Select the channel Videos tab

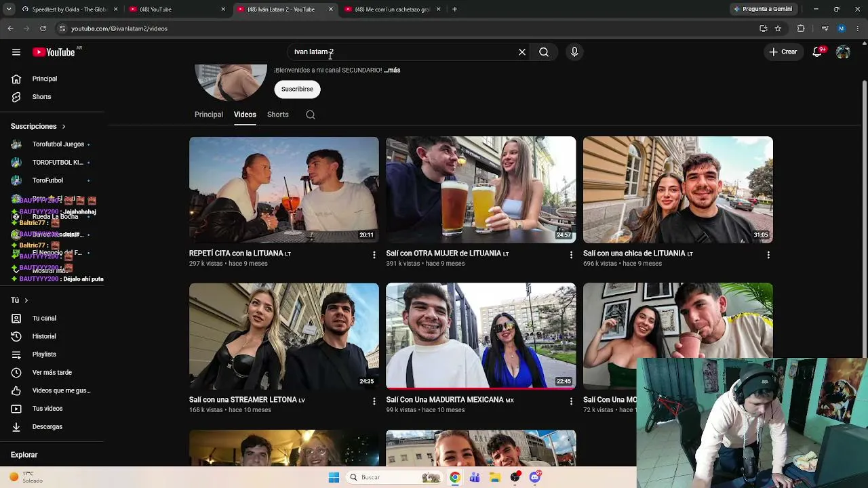(245, 115)
